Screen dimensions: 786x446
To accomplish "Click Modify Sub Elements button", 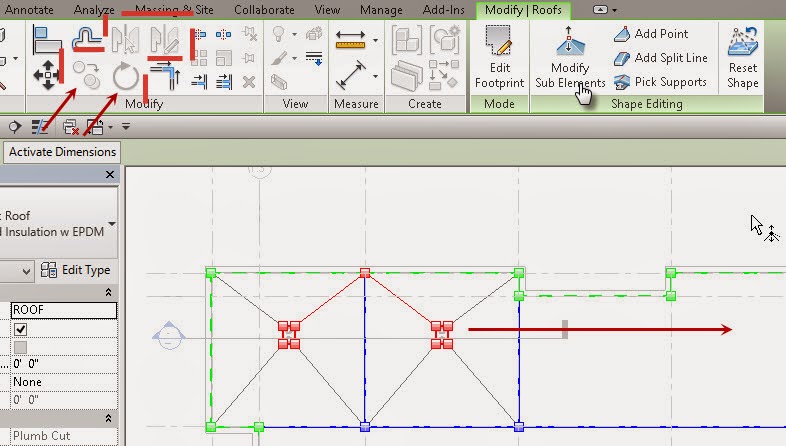I will click(x=570, y=58).
